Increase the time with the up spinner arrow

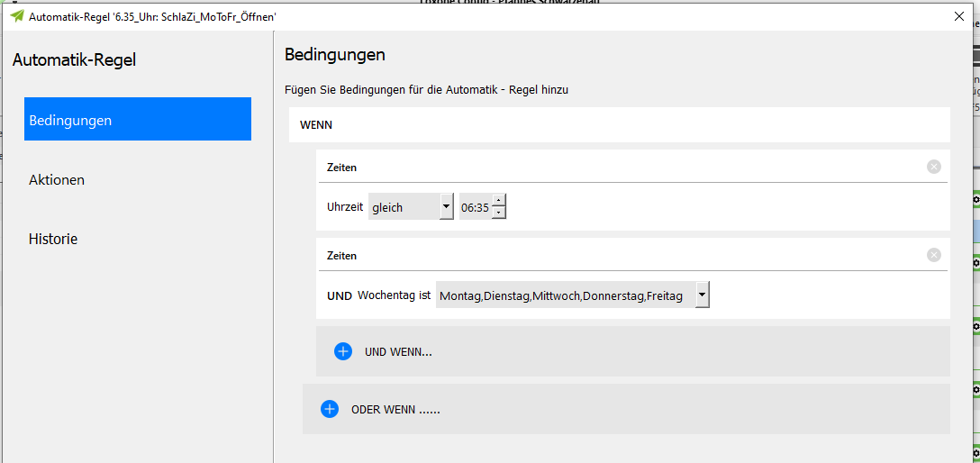[x=499, y=201]
